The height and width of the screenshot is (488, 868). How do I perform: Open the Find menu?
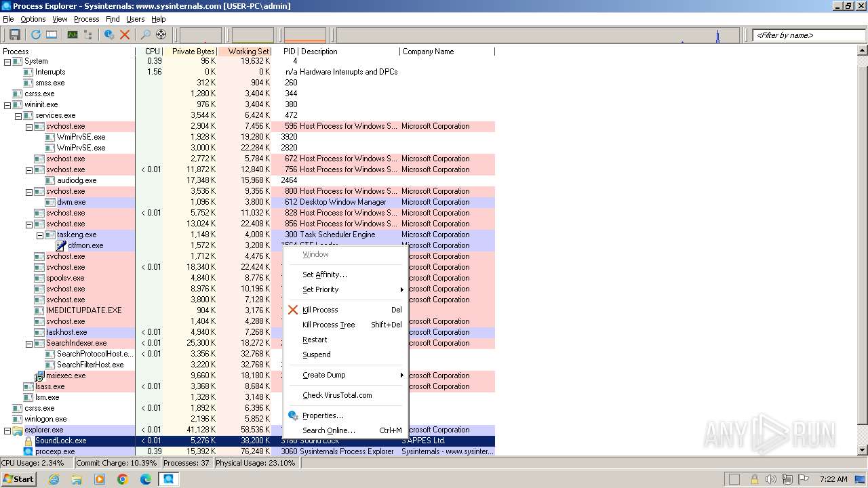(113, 19)
